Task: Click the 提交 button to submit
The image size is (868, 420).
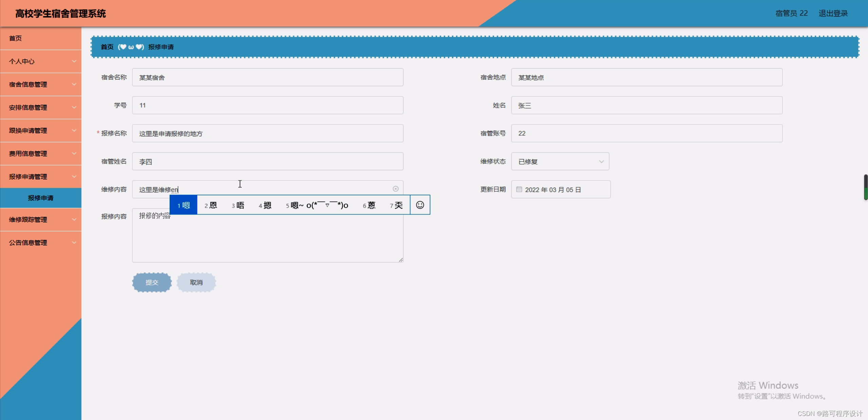Action: point(152,282)
